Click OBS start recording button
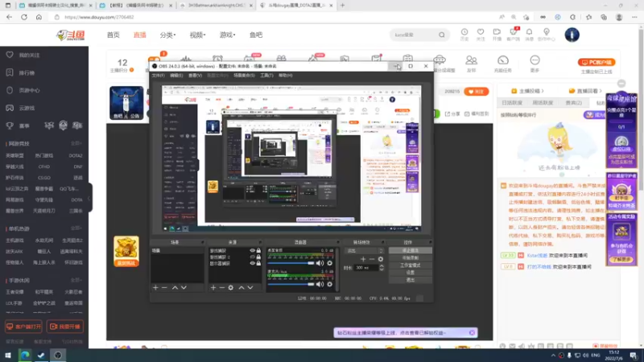Image resolution: width=644 pixels, height=362 pixels. click(x=411, y=257)
